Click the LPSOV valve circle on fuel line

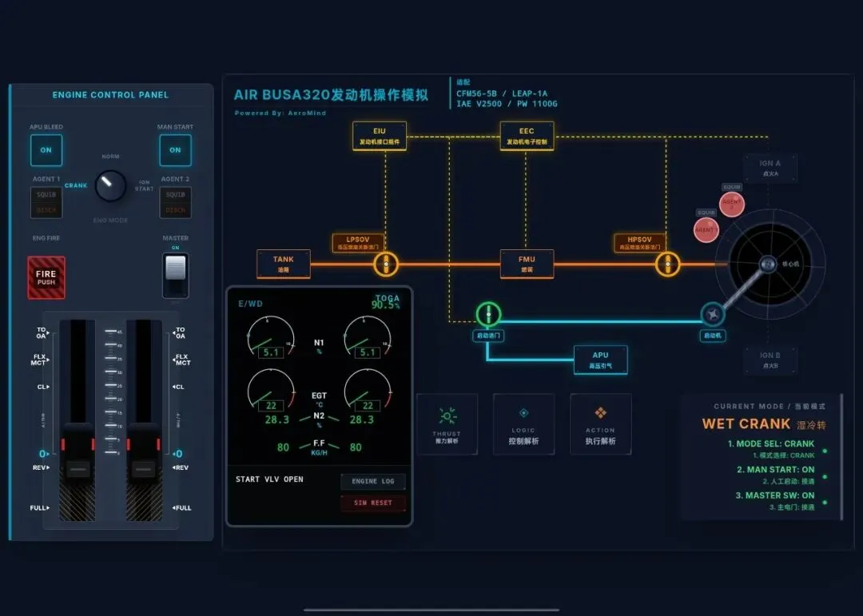pyautogui.click(x=386, y=264)
